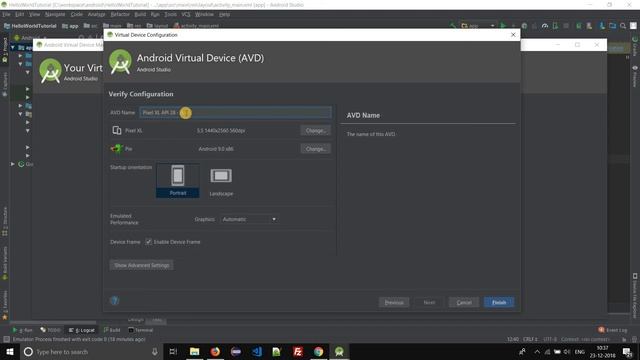
Task: Open Event Log from status area
Action: [x=613, y=330]
